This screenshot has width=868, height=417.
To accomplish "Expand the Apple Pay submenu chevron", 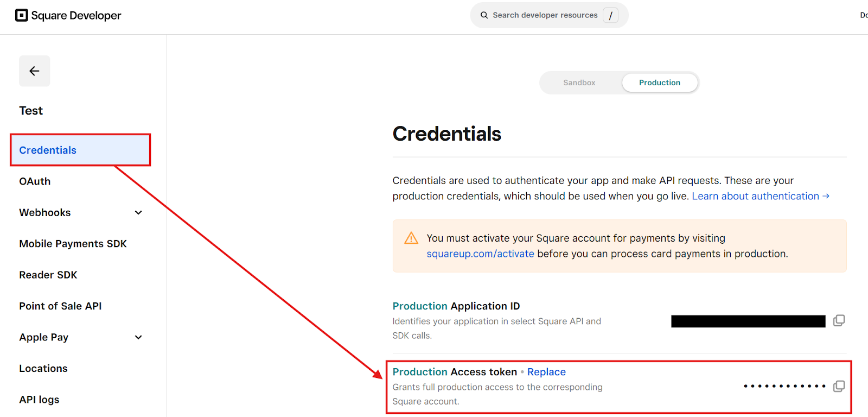I will [x=138, y=337].
